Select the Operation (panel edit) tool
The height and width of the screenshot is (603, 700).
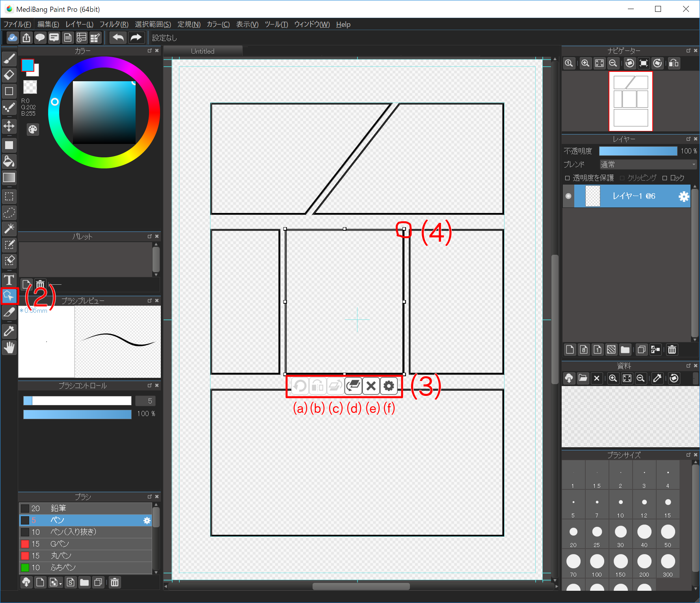[9, 296]
